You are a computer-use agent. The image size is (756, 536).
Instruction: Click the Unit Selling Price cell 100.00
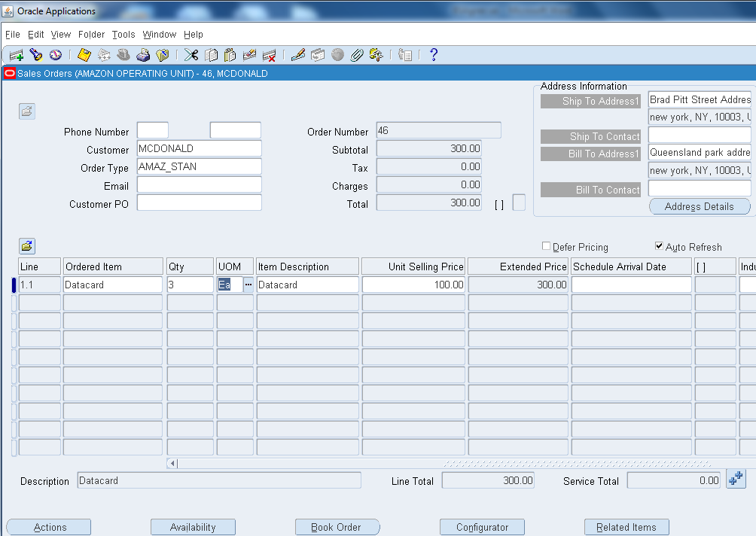pyautogui.click(x=413, y=285)
